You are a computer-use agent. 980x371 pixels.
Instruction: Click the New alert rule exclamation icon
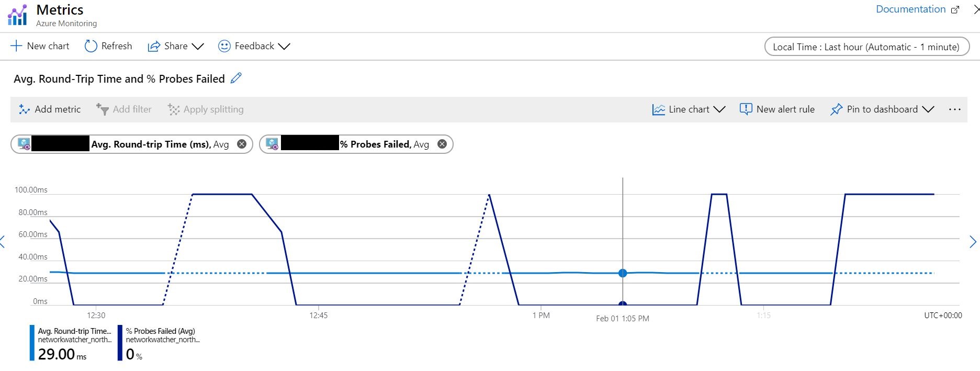[x=746, y=109]
